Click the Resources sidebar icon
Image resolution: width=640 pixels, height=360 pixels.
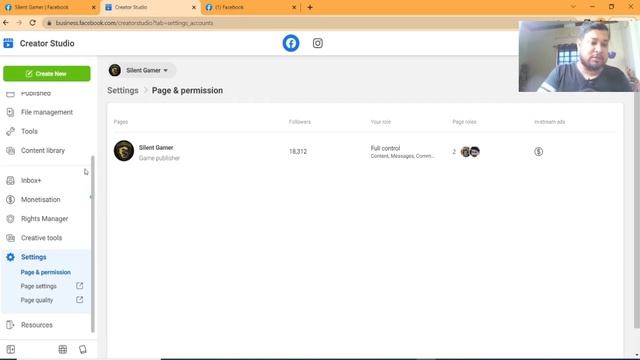click(x=10, y=325)
